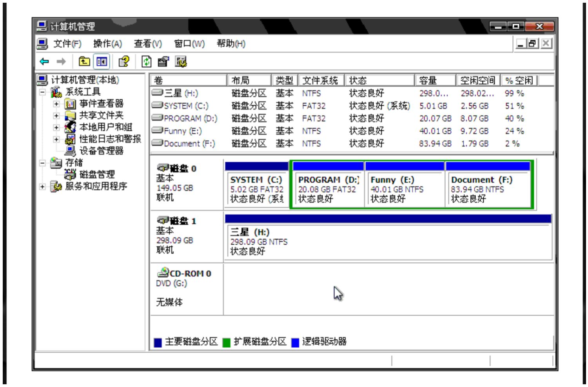Open the 查看(V) menu
Viewport: 588px width, 387px height.
pos(148,44)
